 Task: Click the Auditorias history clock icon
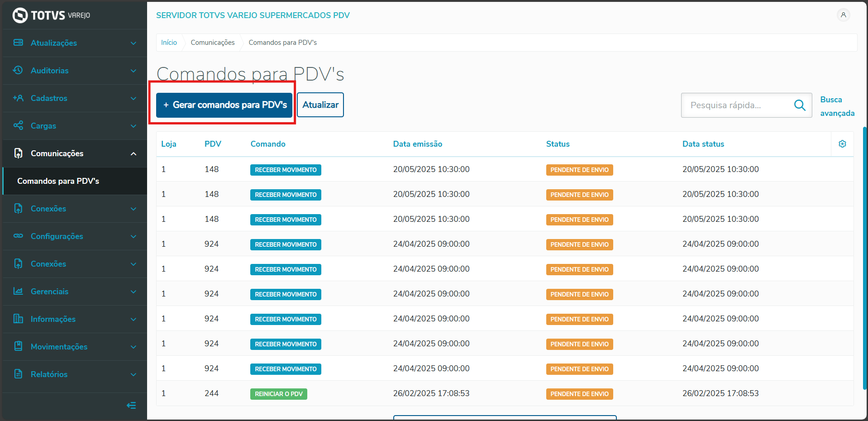tap(18, 70)
